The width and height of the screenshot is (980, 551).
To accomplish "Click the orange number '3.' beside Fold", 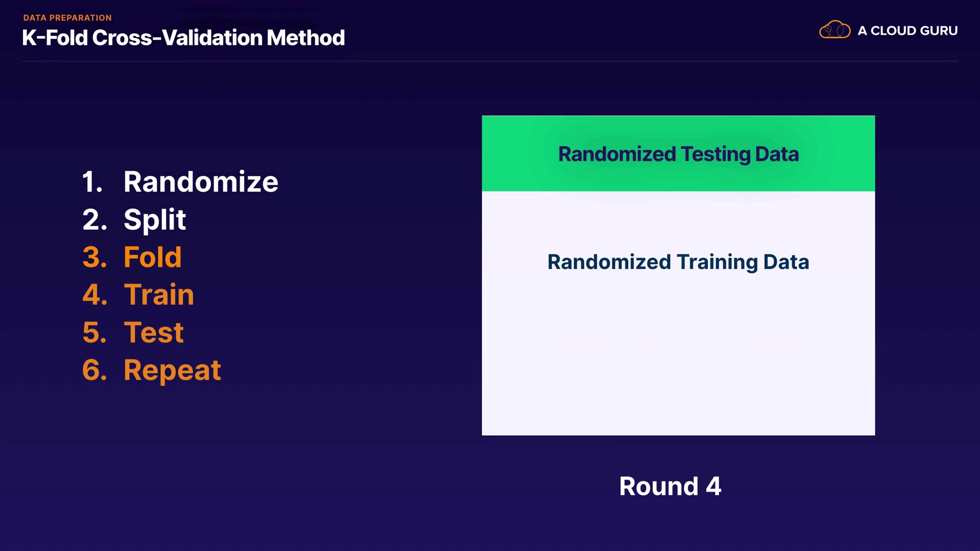I will tap(95, 257).
